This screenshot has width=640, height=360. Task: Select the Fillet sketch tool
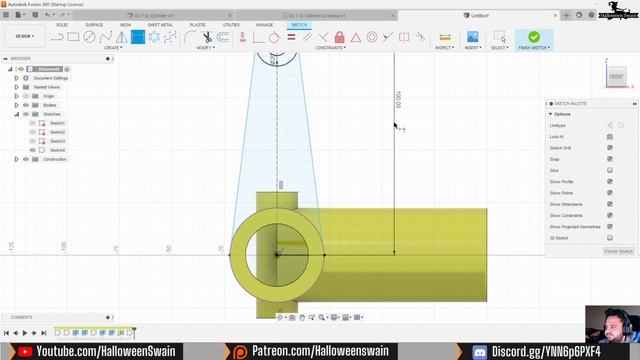click(190, 37)
